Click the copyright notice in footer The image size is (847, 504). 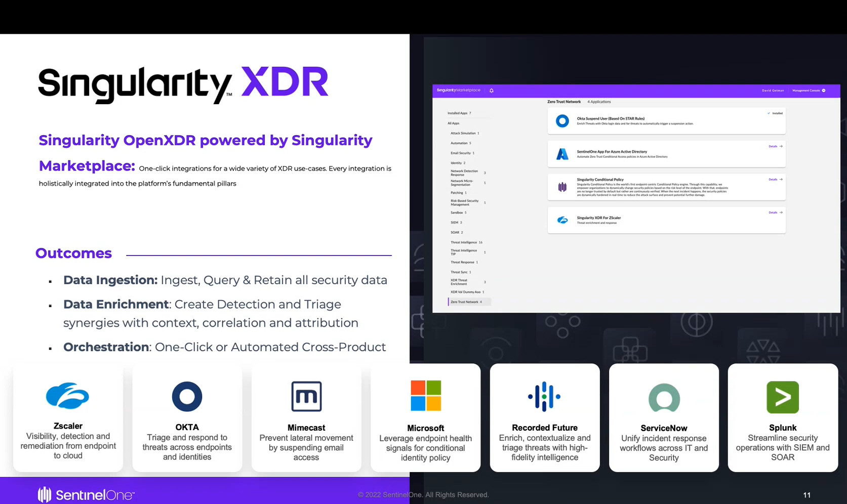coord(423,495)
